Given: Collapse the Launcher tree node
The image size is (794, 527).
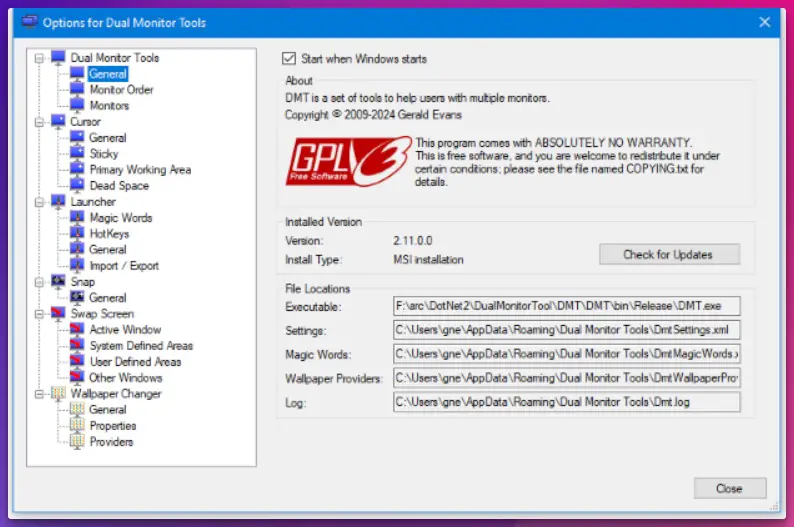Looking at the screenshot, I should click(39, 202).
